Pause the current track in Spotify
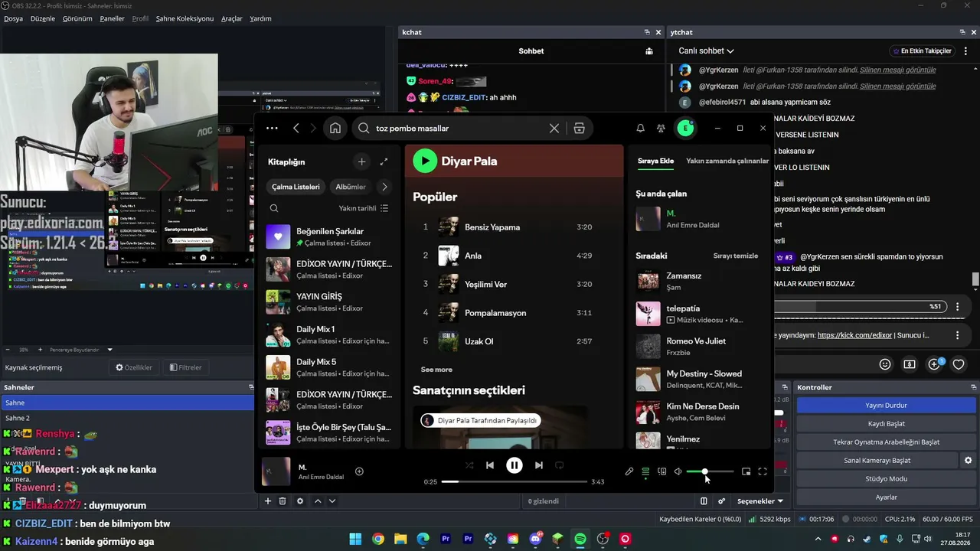 click(514, 465)
